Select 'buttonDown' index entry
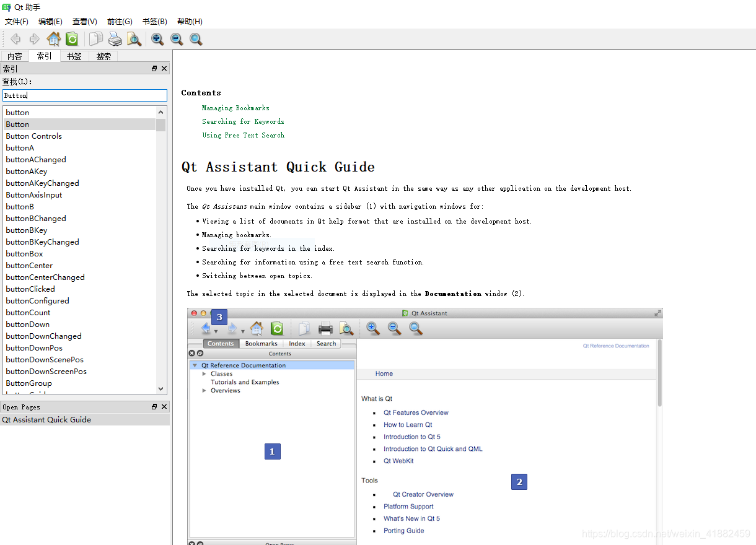This screenshot has height=545, width=756. pos(79,325)
